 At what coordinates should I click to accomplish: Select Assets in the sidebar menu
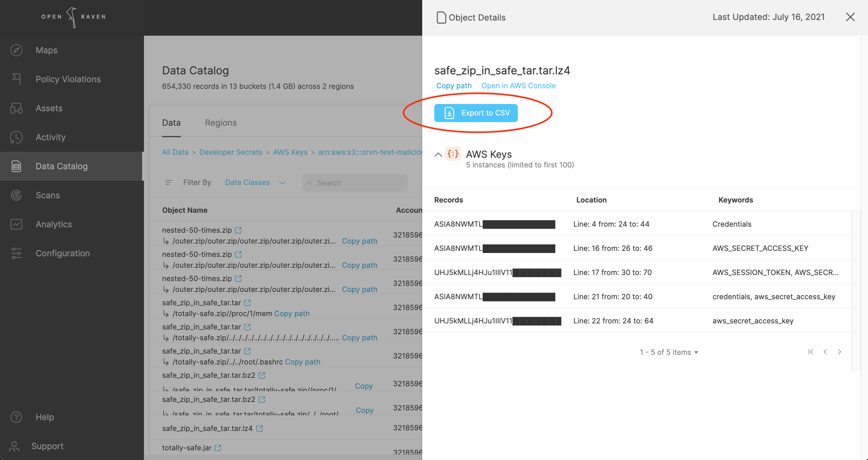49,108
